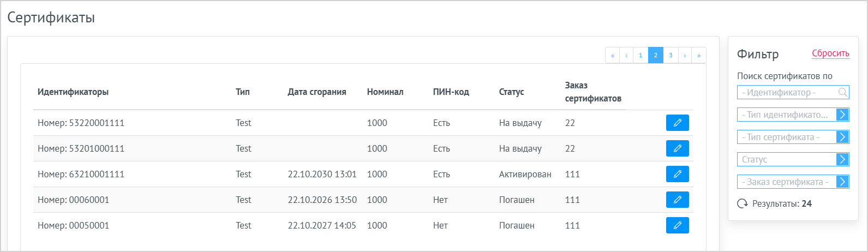Screen dimensions: 868x252
Task: Edit certificate number 00060001
Action: 677,200
